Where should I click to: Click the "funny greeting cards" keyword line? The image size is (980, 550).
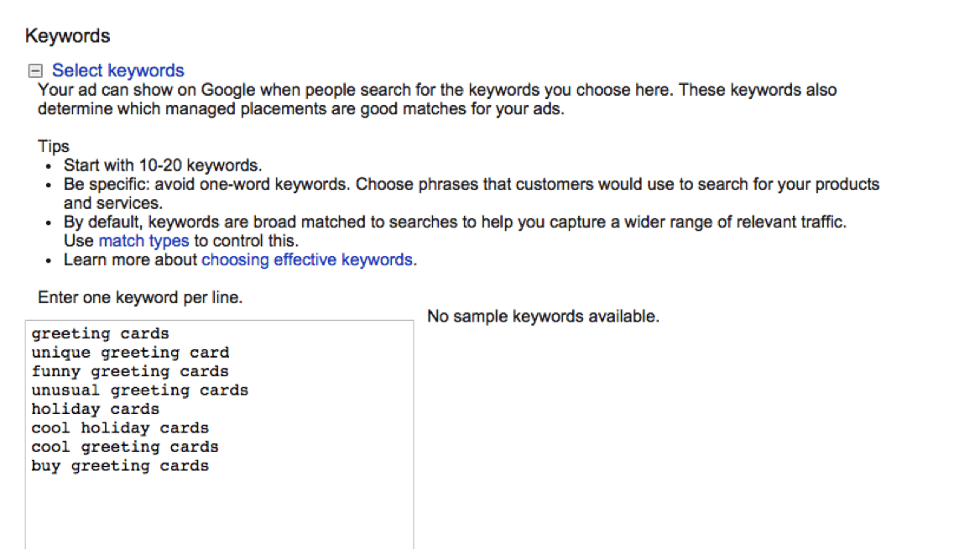click(x=130, y=371)
